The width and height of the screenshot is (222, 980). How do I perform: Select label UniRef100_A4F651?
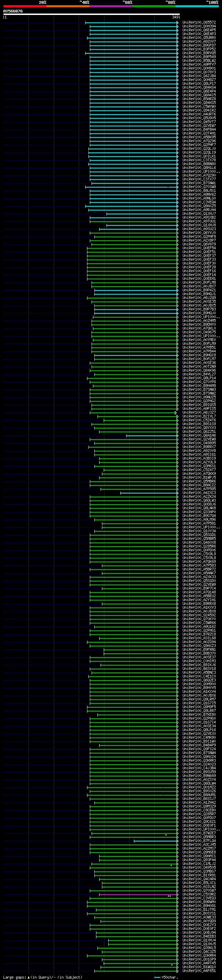coord(199,971)
